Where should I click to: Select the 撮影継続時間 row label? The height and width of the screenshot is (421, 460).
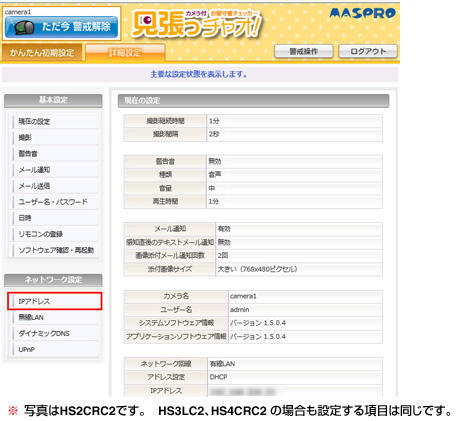[x=165, y=121]
